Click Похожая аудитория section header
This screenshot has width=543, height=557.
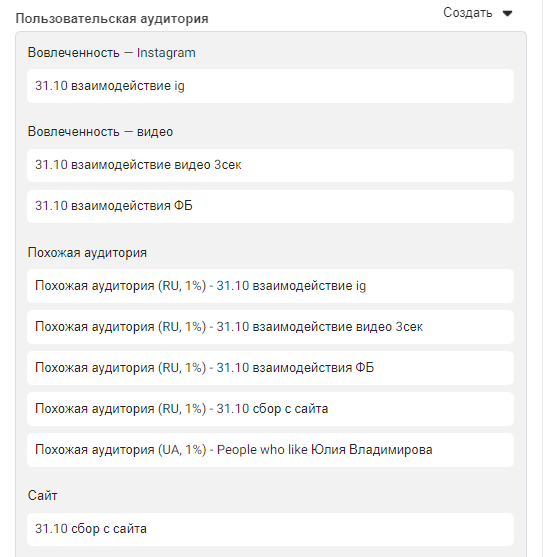(x=87, y=253)
